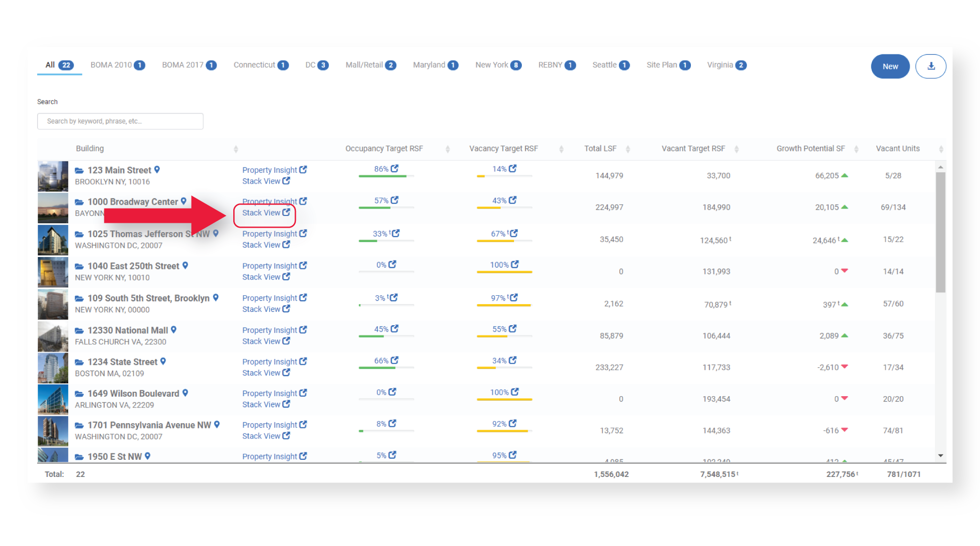Focus the keyword search input field
The height and width of the screenshot is (546, 980).
click(120, 121)
